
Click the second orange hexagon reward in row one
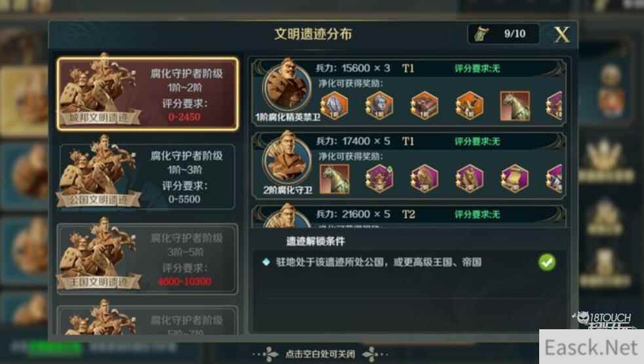coord(379,106)
